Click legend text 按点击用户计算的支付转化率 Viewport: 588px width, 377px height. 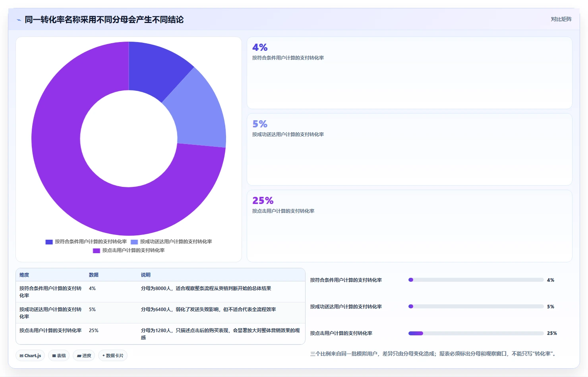pyautogui.click(x=133, y=250)
